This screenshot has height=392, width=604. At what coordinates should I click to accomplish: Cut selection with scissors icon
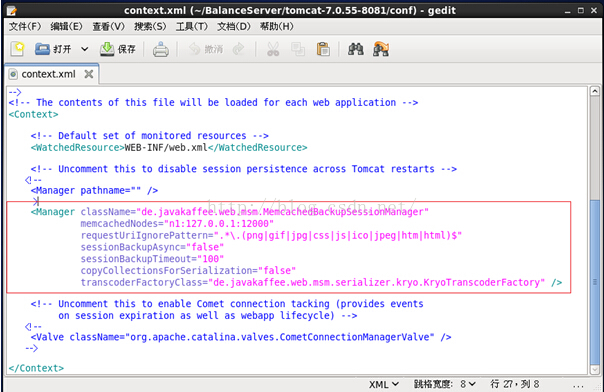click(x=273, y=49)
